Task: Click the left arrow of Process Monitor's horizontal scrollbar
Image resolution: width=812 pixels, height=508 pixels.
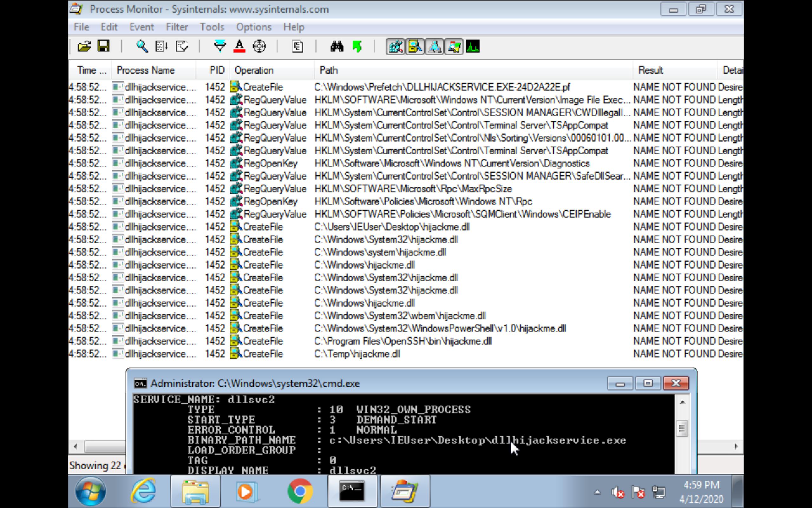Action: click(75, 446)
